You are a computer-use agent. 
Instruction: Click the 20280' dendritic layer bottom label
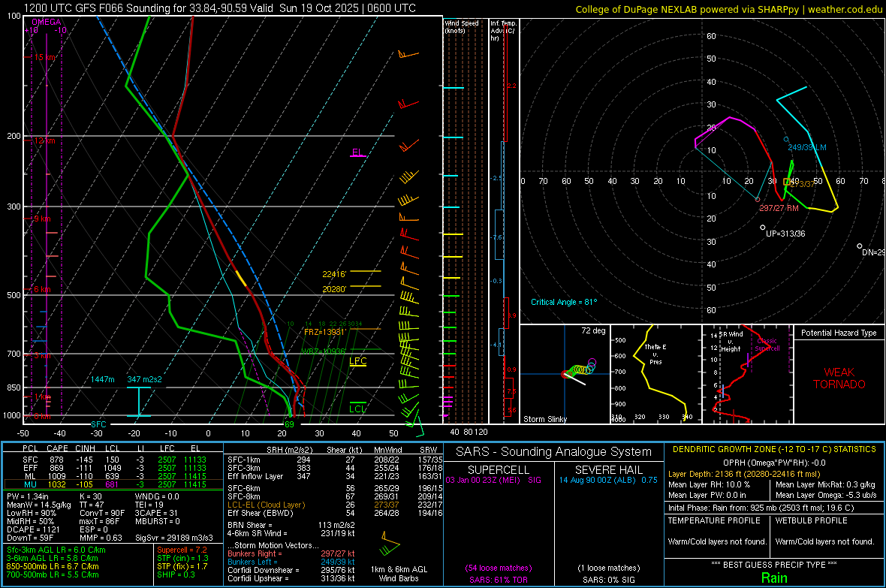tap(334, 289)
